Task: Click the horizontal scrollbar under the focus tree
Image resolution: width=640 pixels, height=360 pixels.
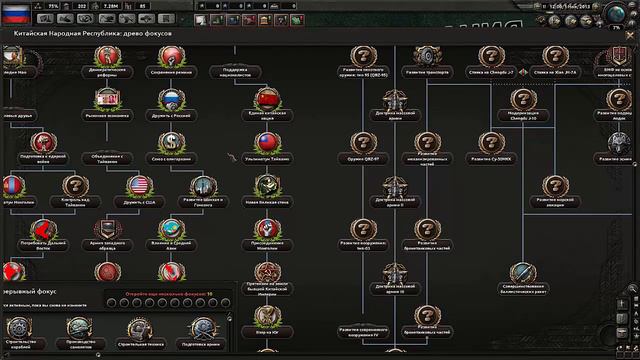Action: click(x=98, y=355)
